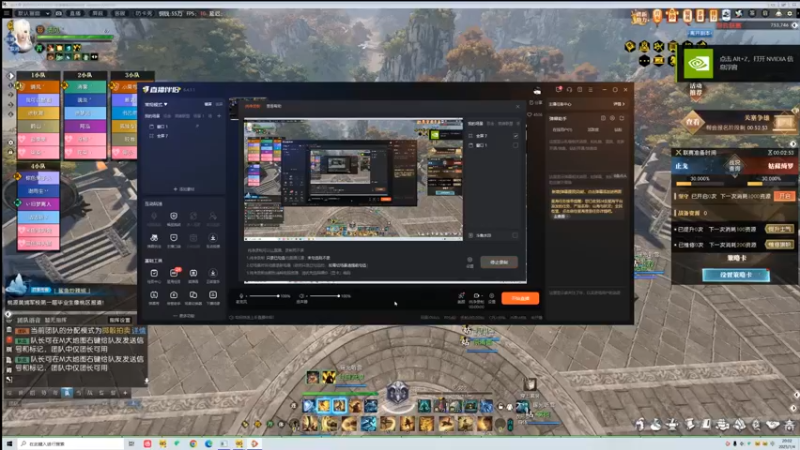The image size is (800, 450).
Task: Click the 查看 diamond button in game event banner
Action: (692, 122)
